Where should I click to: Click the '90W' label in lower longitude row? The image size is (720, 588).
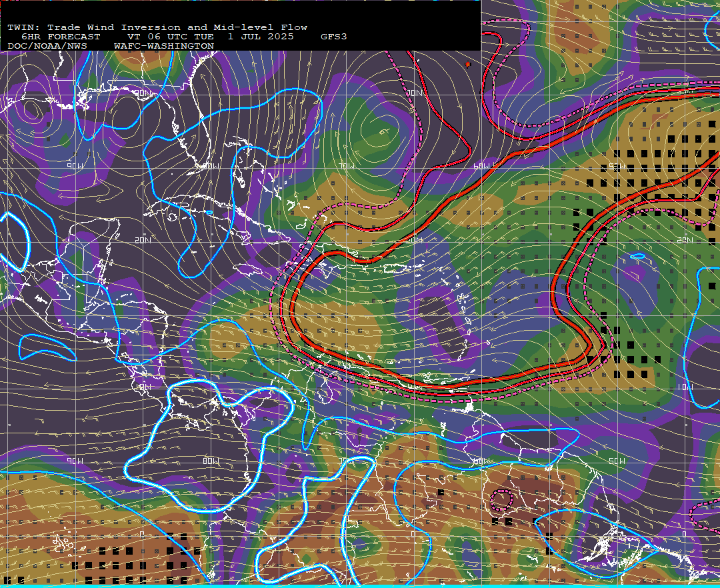click(75, 461)
